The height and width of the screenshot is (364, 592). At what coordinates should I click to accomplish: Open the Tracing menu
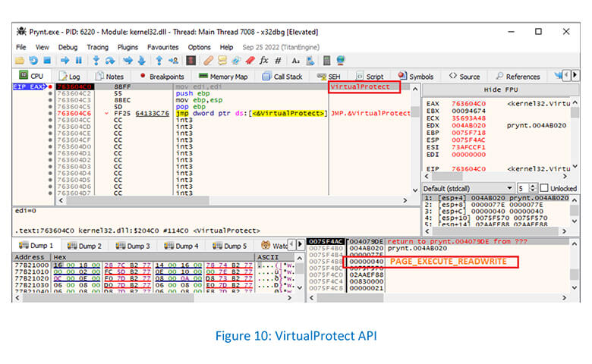pyautogui.click(x=97, y=47)
